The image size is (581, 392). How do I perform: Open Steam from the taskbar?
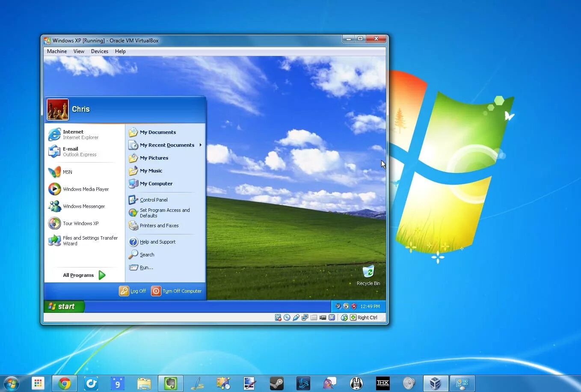click(x=276, y=383)
